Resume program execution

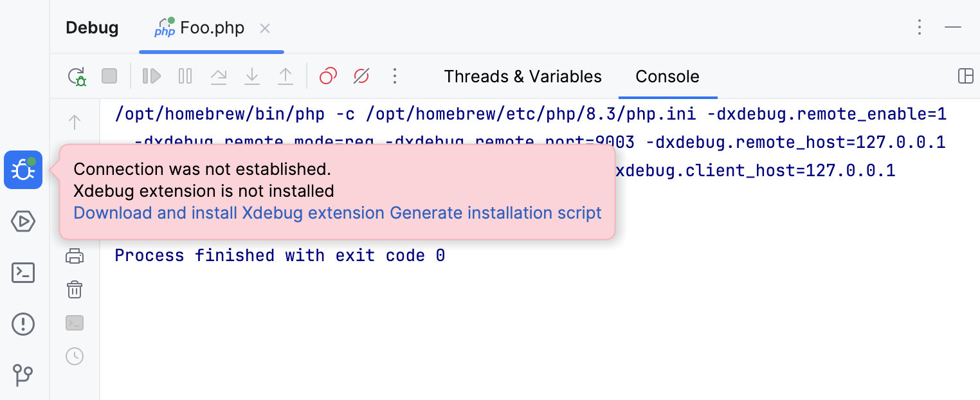coord(151,76)
